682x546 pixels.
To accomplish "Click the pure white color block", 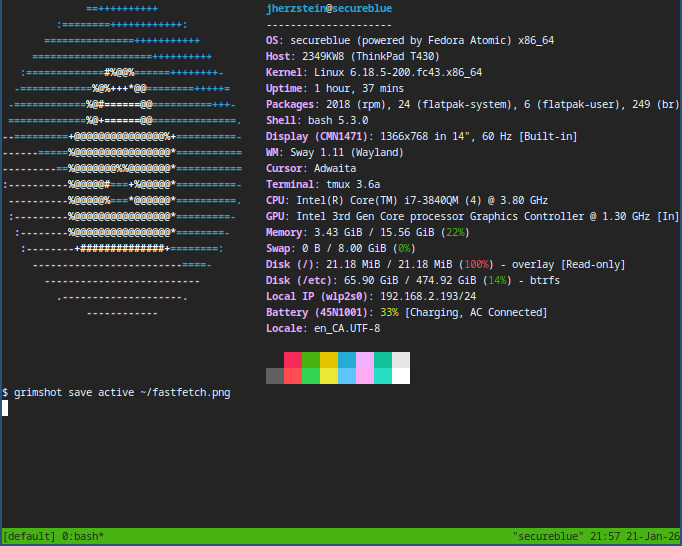I will tap(401, 376).
